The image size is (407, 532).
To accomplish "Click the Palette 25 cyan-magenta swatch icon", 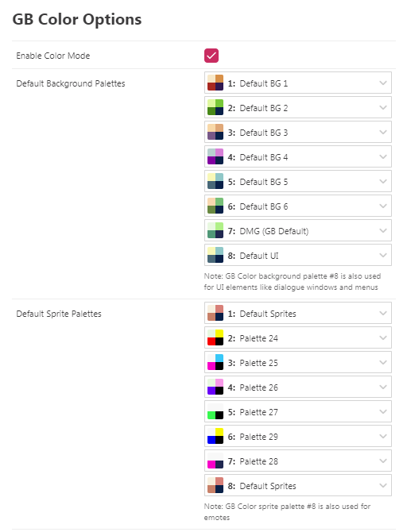I will [215, 362].
